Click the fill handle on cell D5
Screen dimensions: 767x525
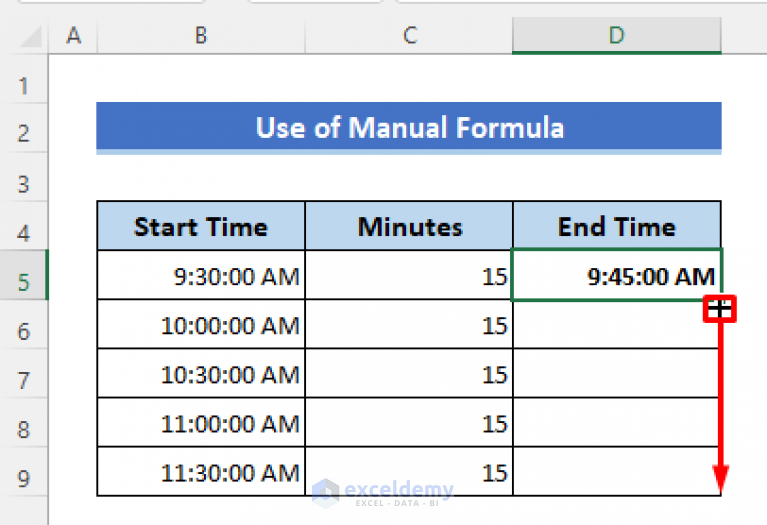(720, 308)
